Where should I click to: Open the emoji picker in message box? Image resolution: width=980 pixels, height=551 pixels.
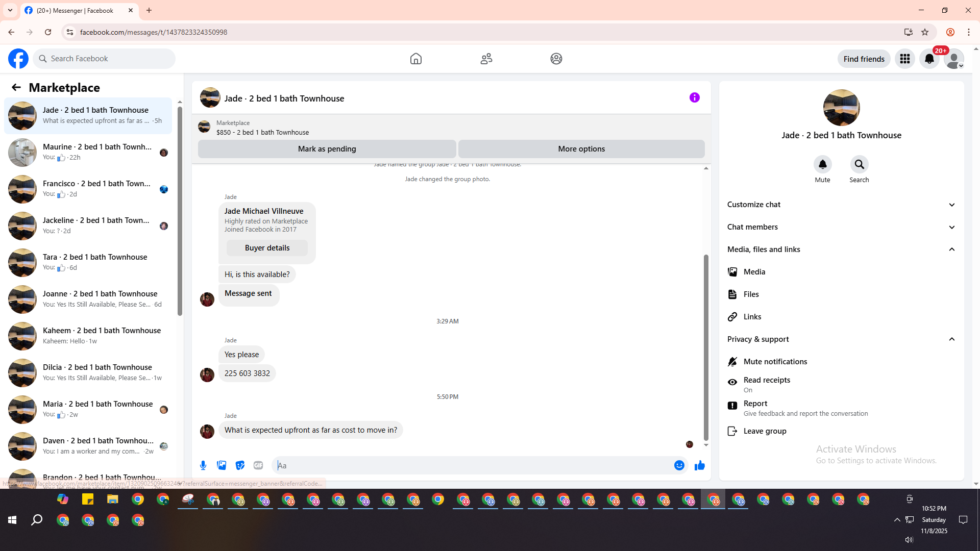point(679,465)
